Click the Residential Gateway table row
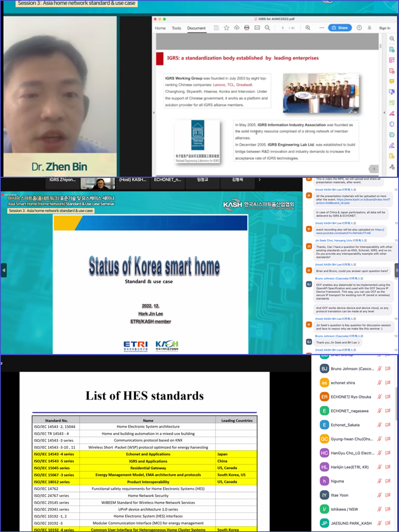This screenshot has width=399, height=532. pos(145,468)
